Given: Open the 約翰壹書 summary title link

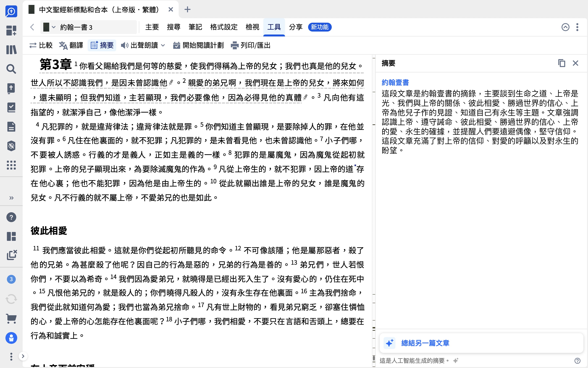Looking at the screenshot, I should [395, 82].
